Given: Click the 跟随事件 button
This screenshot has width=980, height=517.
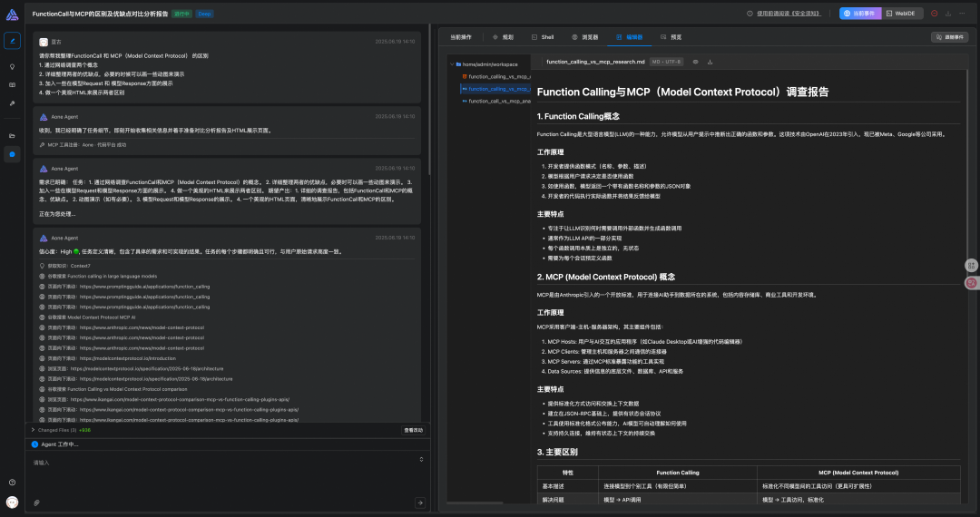Looking at the screenshot, I should click(949, 37).
